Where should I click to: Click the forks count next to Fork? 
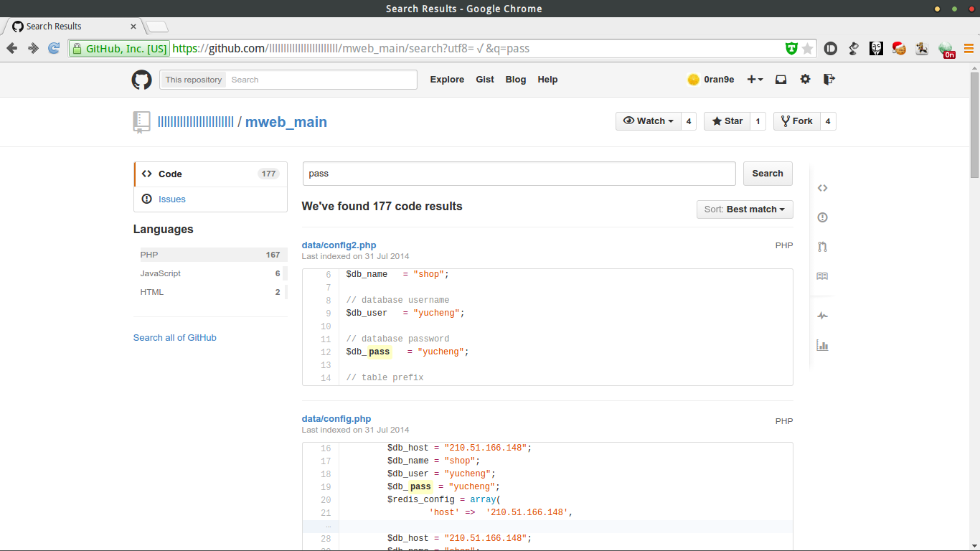tap(828, 121)
